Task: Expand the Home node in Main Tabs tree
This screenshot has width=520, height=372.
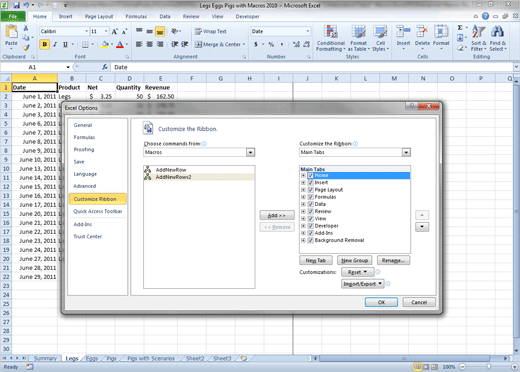Action: (303, 175)
